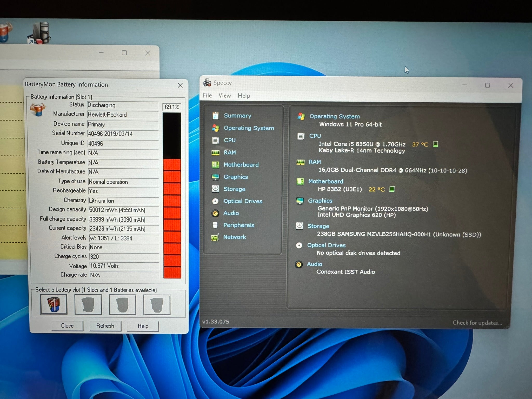Maximize the BatteryMon main window behind the dialog
Screen dimensions: 532x399
point(124,53)
